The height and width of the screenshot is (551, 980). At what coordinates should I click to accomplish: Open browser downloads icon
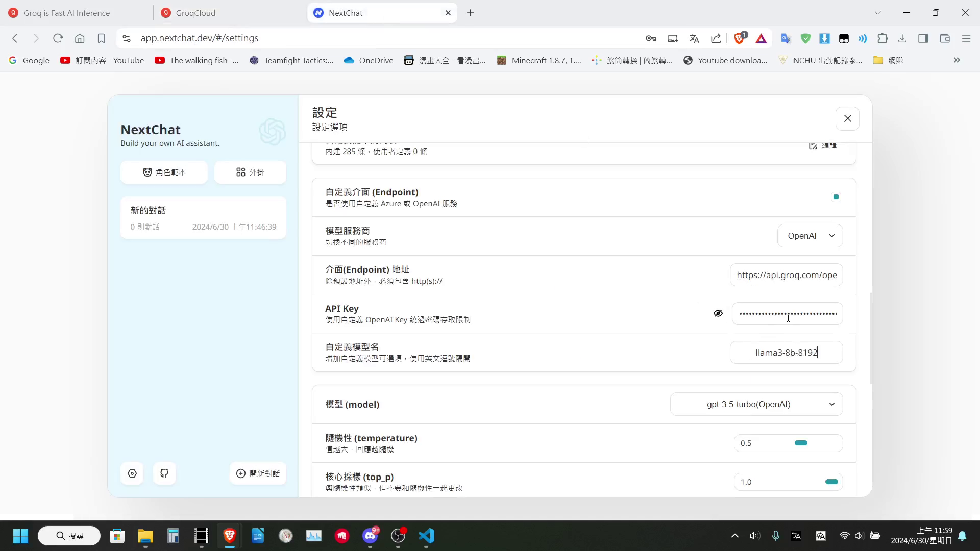(x=902, y=38)
